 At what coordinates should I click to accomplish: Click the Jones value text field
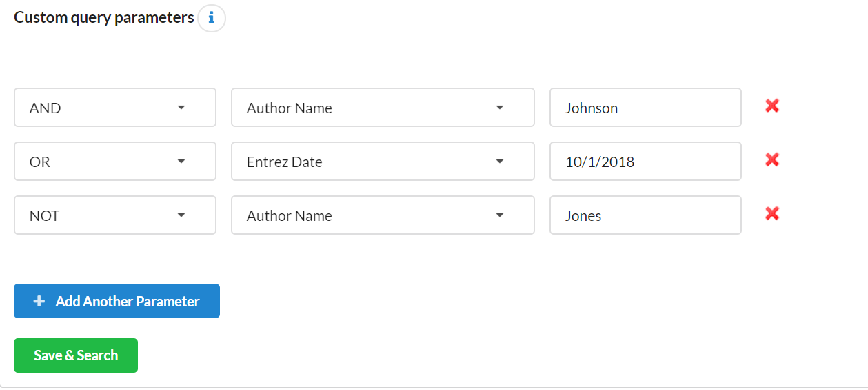(x=645, y=215)
